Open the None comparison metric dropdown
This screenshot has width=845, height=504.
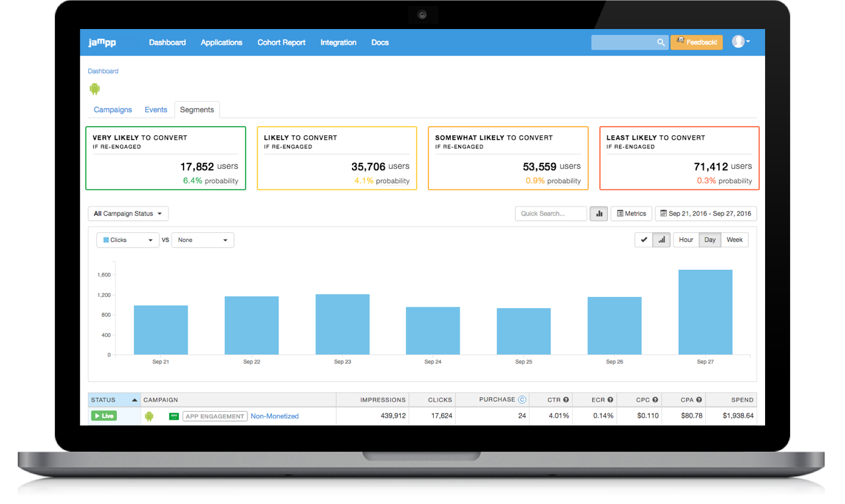pos(203,240)
